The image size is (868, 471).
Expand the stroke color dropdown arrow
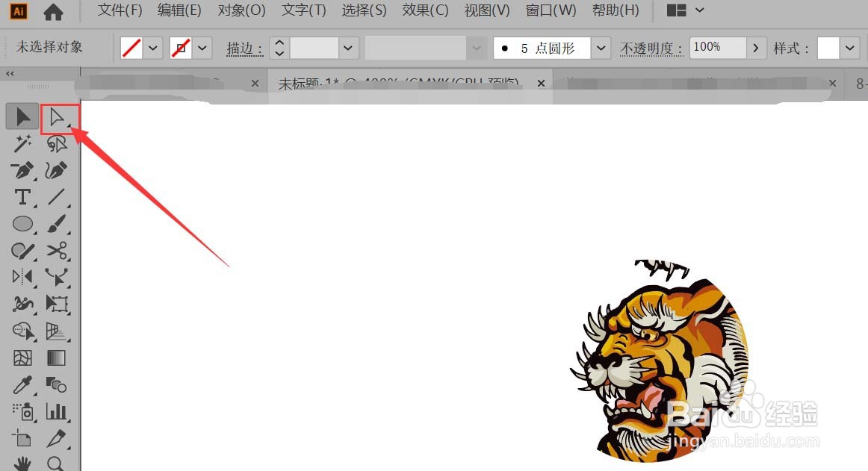[x=202, y=49]
